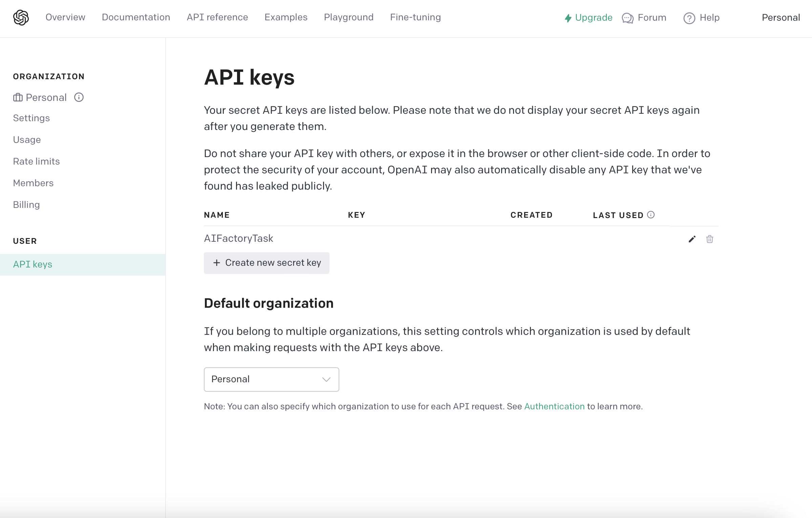Screen dimensions: 812x518
Task: Edit the AIFactoryTask key with the pencil icon
Action: pos(692,239)
